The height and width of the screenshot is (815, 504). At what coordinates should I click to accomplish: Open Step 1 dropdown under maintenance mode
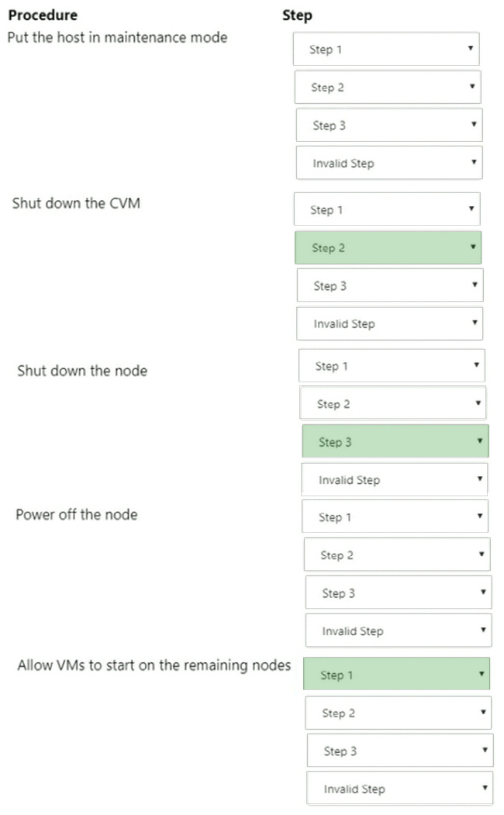(386, 50)
